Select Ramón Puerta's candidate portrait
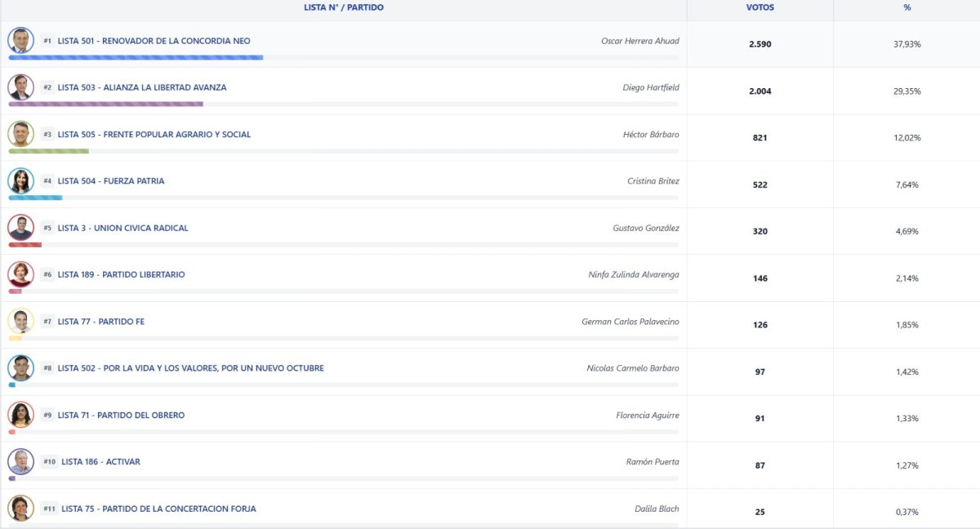 pyautogui.click(x=20, y=461)
